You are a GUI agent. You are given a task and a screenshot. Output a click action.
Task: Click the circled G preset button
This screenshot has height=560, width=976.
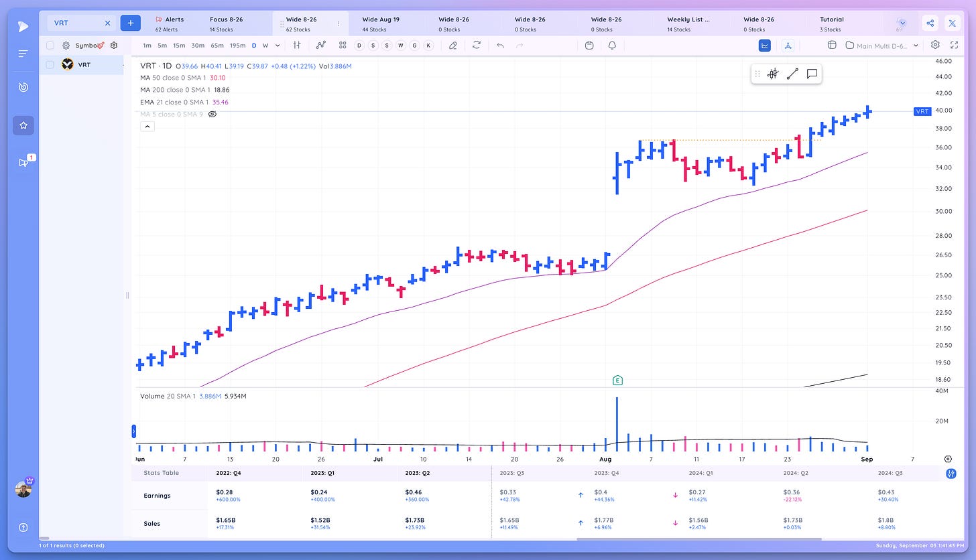(x=415, y=46)
